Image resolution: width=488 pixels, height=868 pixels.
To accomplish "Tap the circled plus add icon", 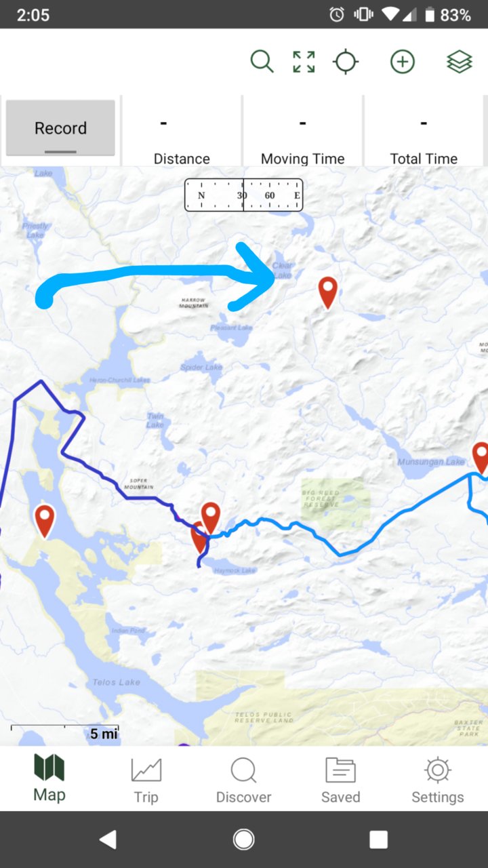I will (x=403, y=62).
